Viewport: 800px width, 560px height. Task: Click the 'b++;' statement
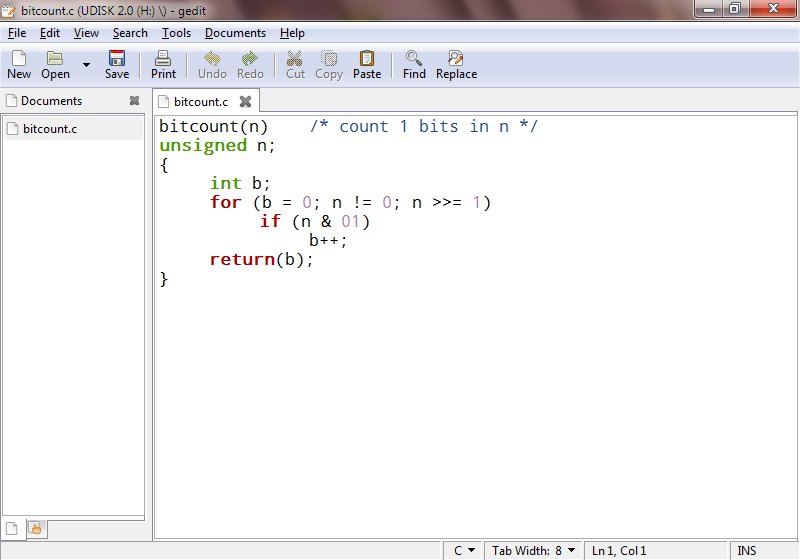point(328,240)
